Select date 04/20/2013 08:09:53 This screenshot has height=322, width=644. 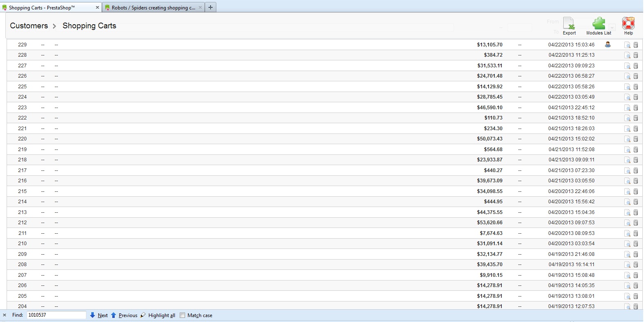click(571, 233)
